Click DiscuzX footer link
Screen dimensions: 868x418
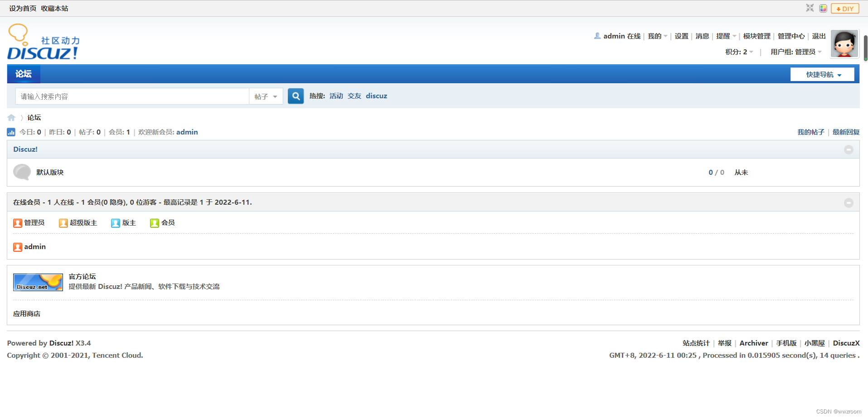[x=846, y=343]
